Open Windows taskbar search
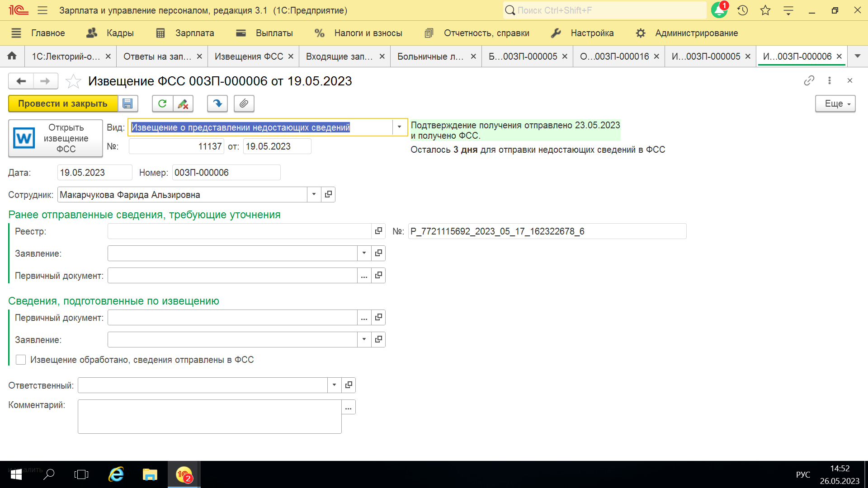Viewport: 868px width, 488px height. (x=49, y=474)
